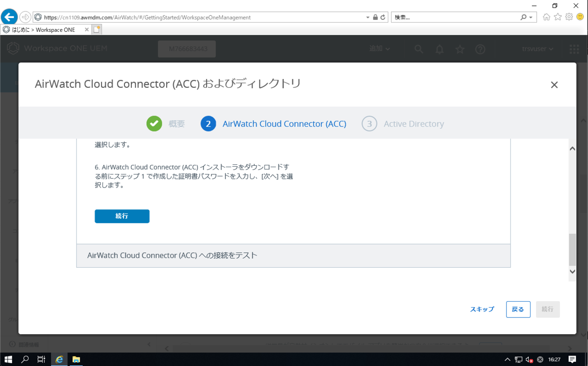This screenshot has height=366, width=588.
Task: Click the browser search box
Action: [455, 17]
